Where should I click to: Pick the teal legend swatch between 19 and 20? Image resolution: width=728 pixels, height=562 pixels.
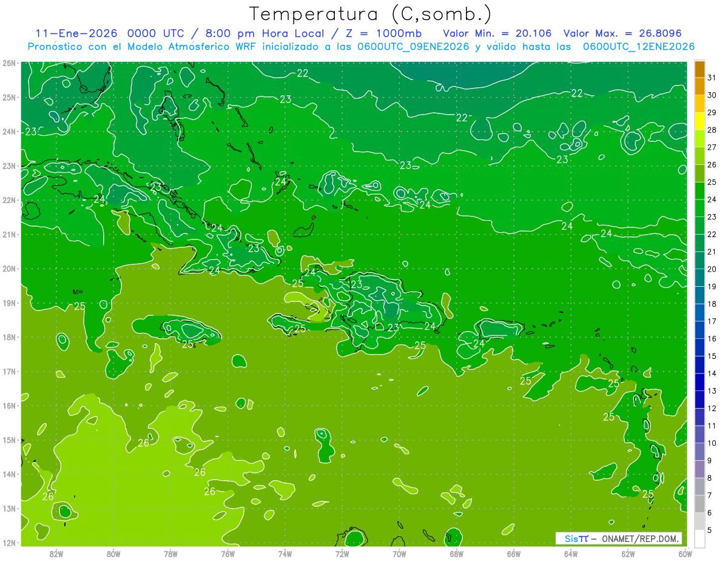click(x=699, y=278)
